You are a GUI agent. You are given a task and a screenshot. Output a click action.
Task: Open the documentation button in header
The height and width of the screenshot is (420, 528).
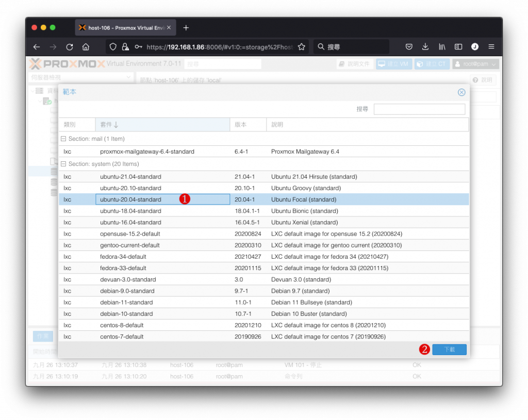(x=355, y=64)
